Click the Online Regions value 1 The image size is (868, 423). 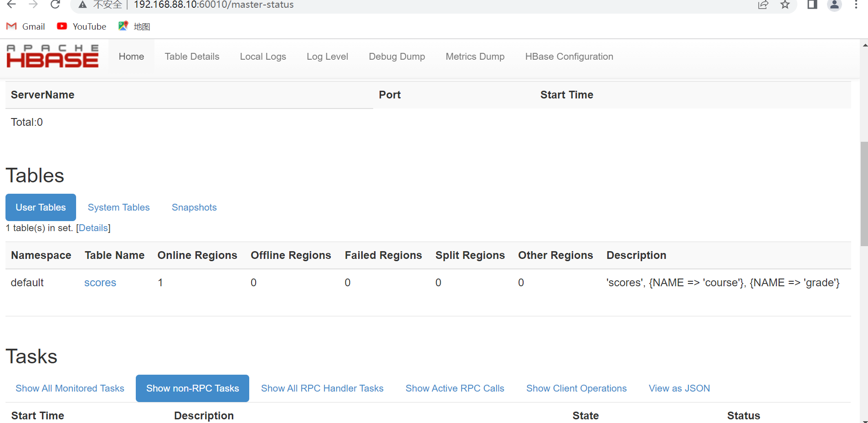coord(160,283)
